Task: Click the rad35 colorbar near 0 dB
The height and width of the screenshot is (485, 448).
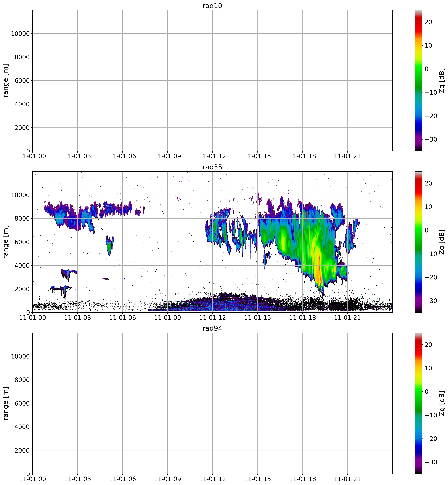Action: click(418, 230)
